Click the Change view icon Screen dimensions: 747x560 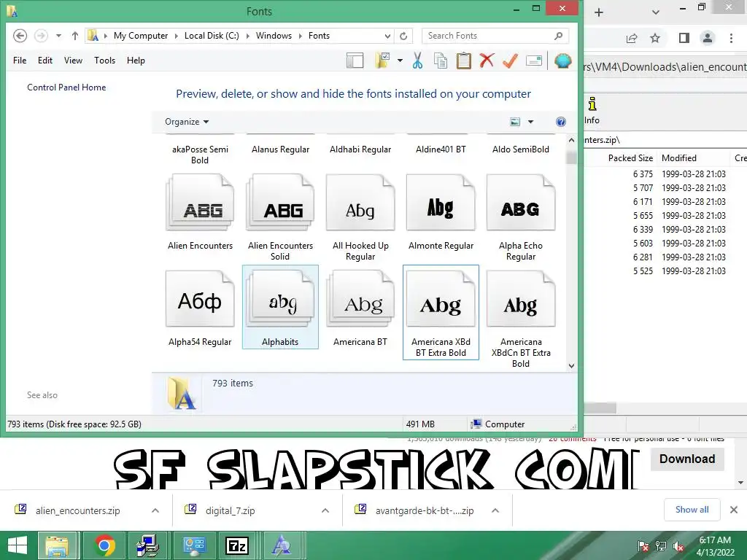tap(515, 122)
